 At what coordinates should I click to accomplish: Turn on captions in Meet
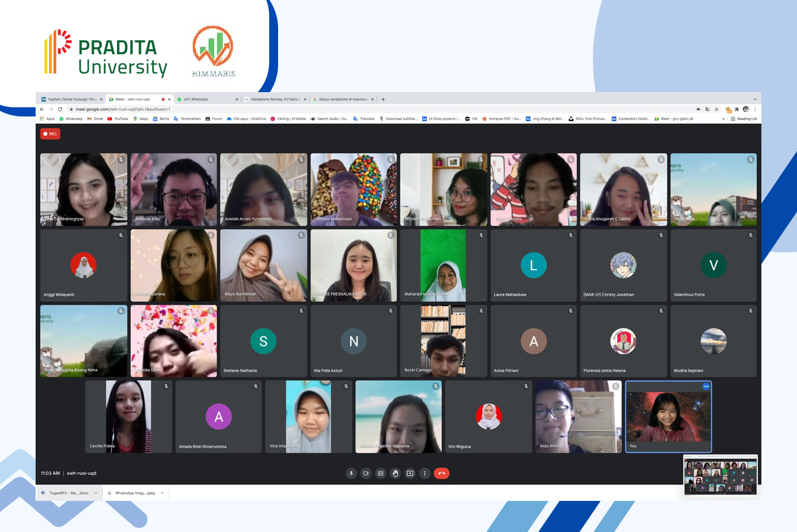(x=380, y=473)
